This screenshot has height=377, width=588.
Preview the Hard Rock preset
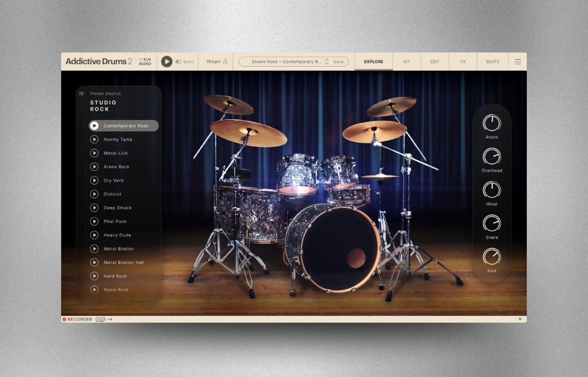[94, 276]
